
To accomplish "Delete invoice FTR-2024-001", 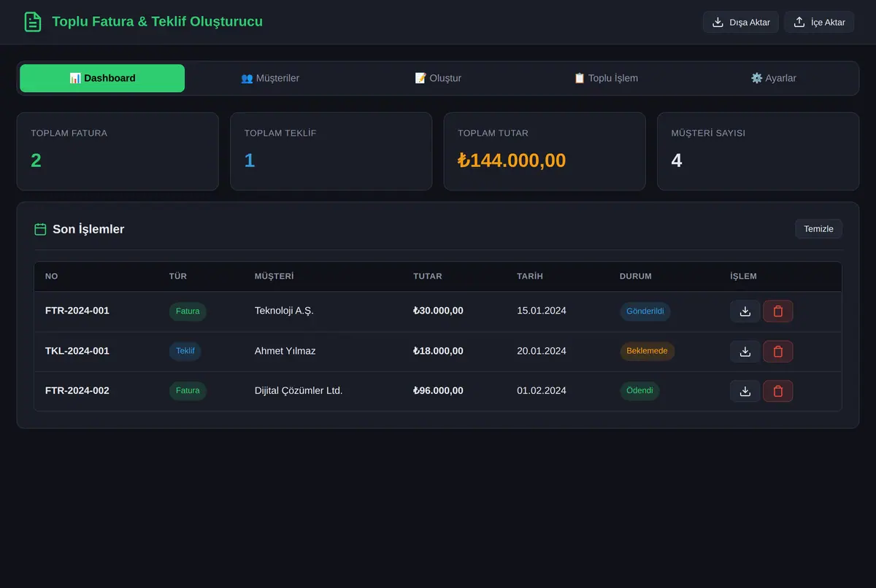I will (x=778, y=312).
